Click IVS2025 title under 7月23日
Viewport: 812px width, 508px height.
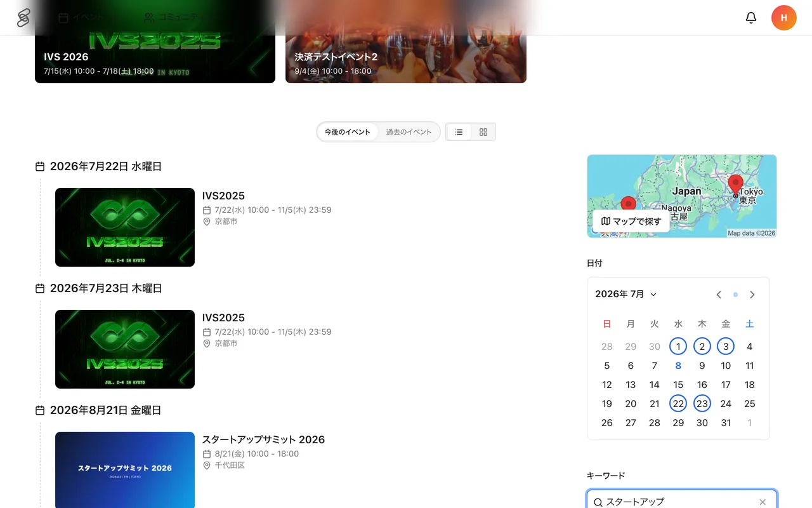pyautogui.click(x=223, y=318)
